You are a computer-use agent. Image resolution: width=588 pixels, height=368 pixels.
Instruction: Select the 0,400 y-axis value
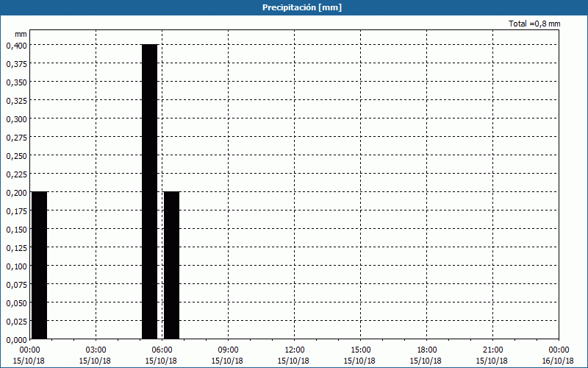tap(17, 46)
